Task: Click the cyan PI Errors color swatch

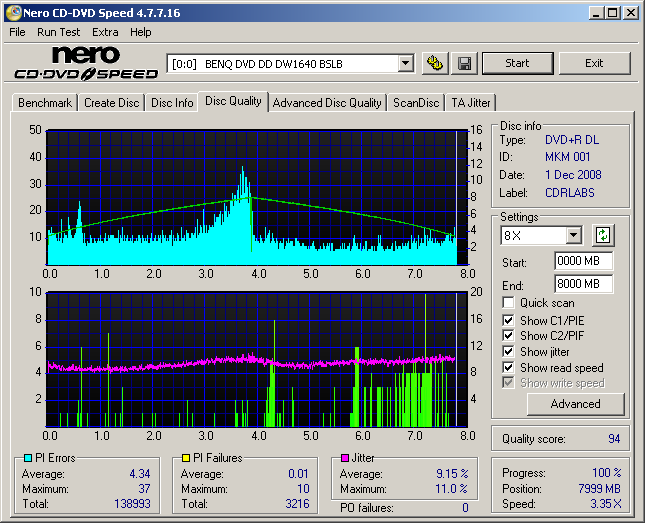Action: point(27,459)
